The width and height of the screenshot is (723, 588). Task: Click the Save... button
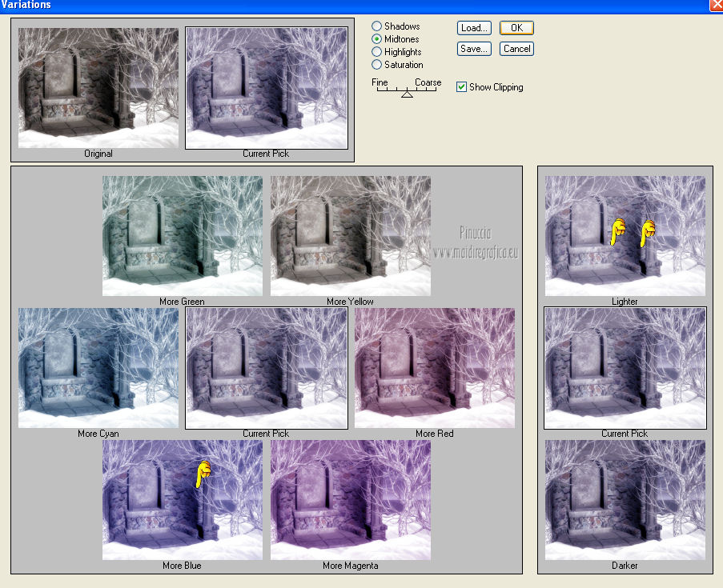(474, 49)
